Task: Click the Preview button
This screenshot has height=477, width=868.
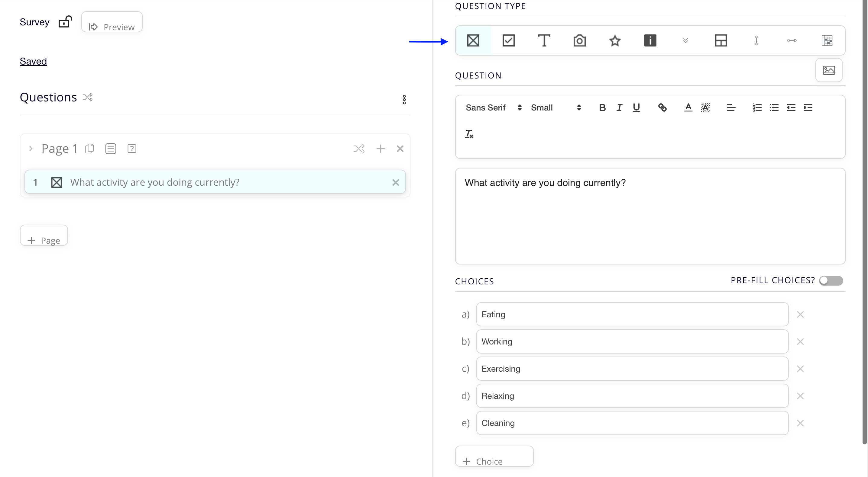Action: pos(112,23)
